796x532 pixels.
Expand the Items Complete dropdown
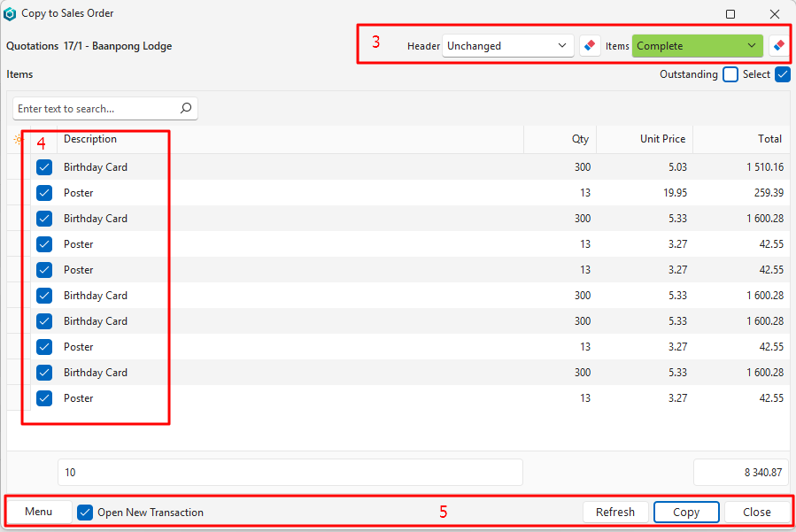pos(697,45)
